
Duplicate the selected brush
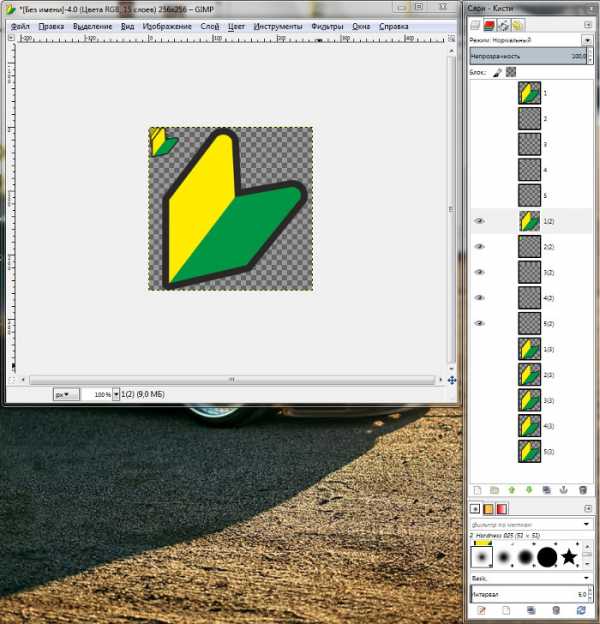[x=531, y=610]
